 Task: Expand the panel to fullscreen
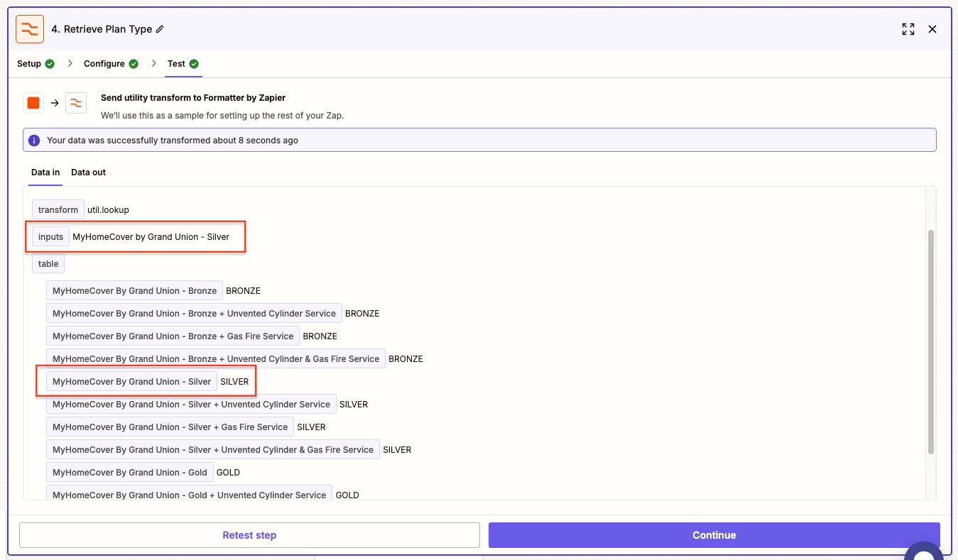pos(908,29)
